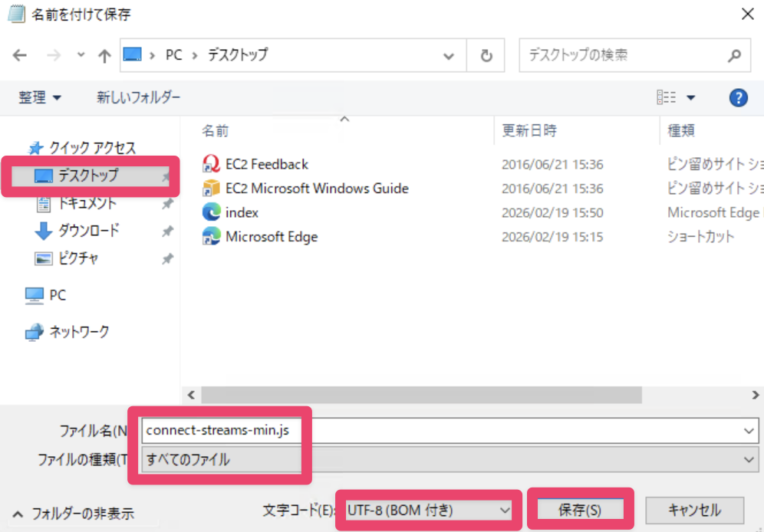
Task: Select the Microsoft Edge shortcut file
Action: point(271,237)
